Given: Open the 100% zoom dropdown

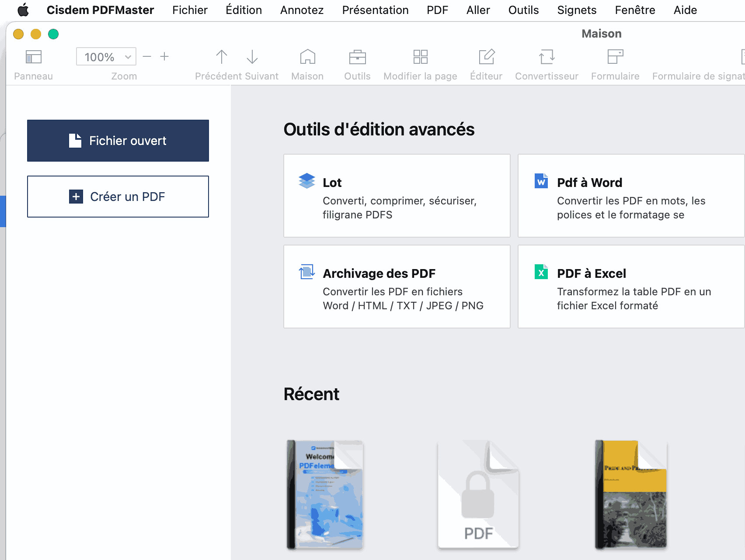Looking at the screenshot, I should 106,57.
